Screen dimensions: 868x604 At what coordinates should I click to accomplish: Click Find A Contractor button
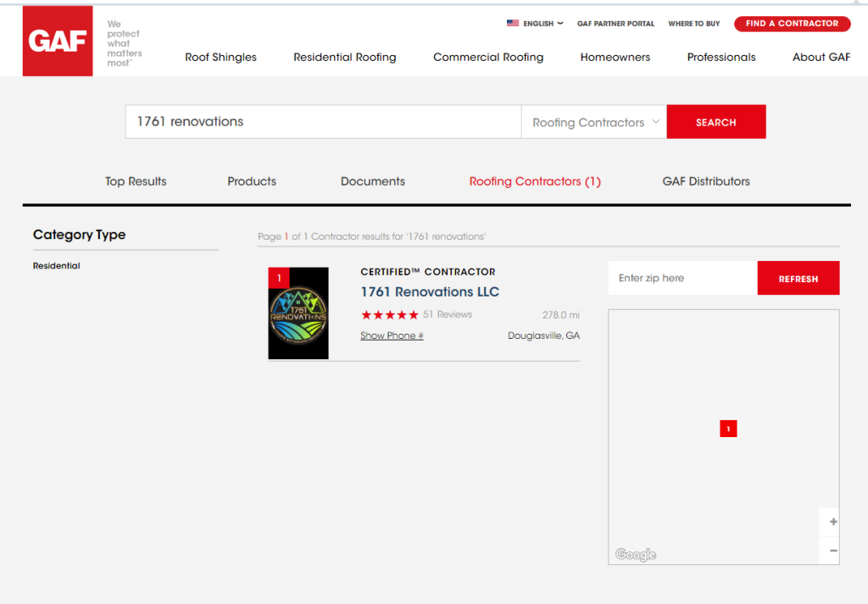pyautogui.click(x=792, y=23)
